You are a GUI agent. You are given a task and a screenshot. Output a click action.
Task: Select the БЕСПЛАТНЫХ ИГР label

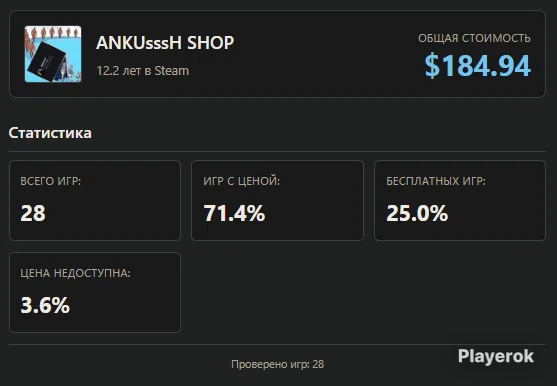[x=436, y=181]
